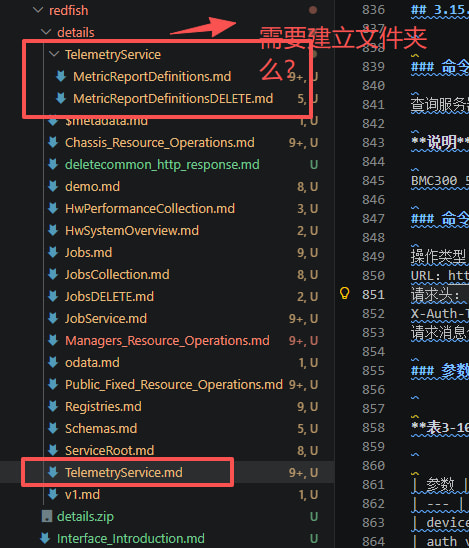The height and width of the screenshot is (548, 469).
Task: Click markdown icon beside MetricReportDefinitions.md
Action: pos(61,76)
